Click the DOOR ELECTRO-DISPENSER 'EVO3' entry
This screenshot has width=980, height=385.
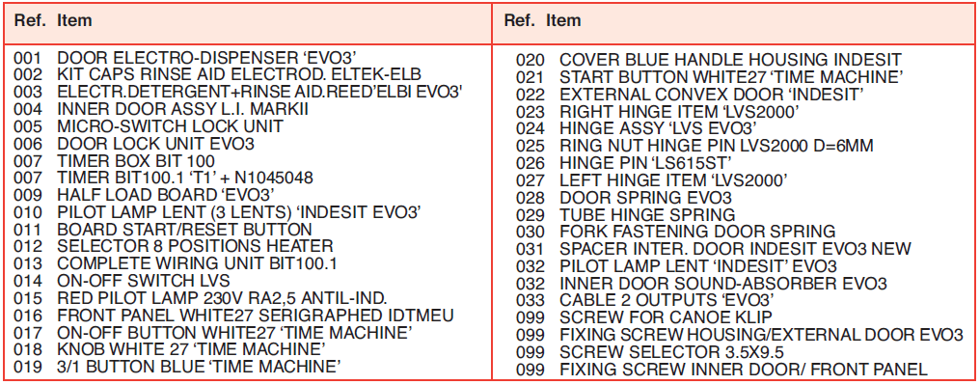click(189, 59)
